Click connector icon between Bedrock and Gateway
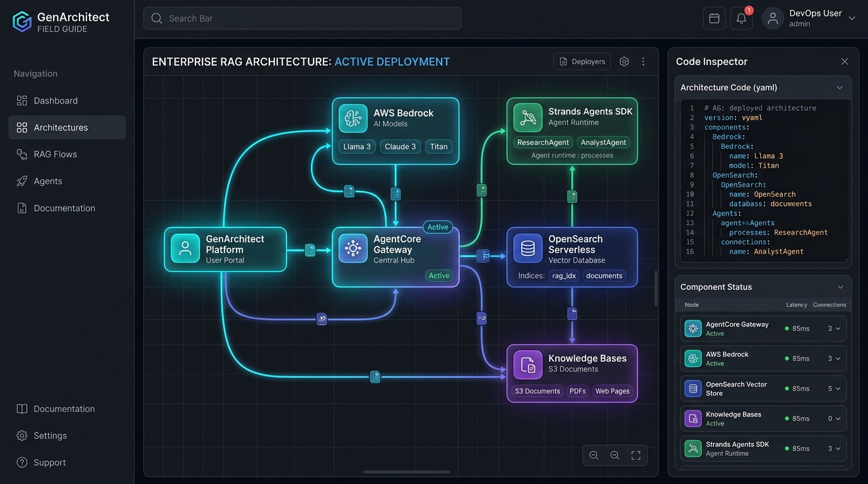Screen dimensions: 868x484 click(x=396, y=193)
